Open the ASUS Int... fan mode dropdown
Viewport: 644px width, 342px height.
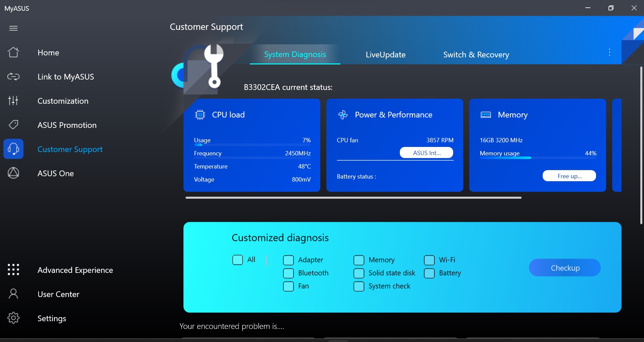[426, 153]
